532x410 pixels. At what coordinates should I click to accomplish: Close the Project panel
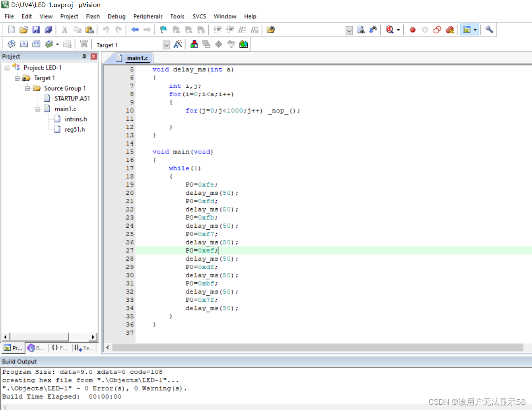pyautogui.click(x=94, y=56)
